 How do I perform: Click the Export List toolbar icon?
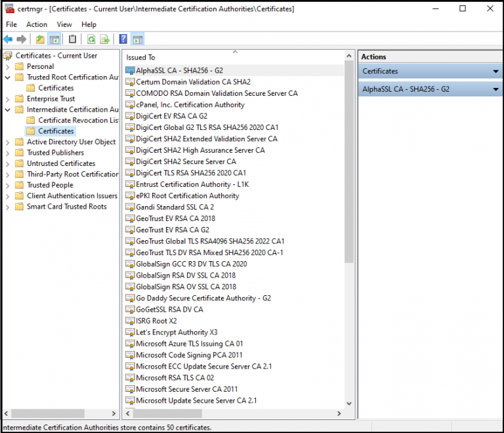tap(105, 39)
